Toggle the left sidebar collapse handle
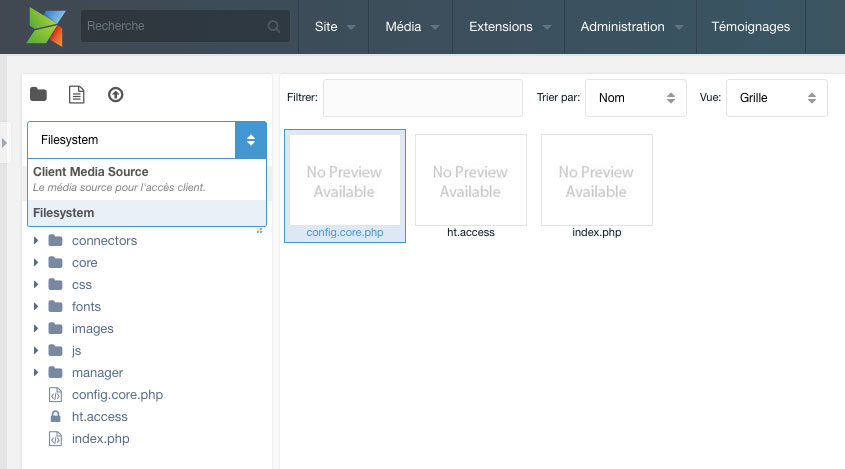This screenshot has height=469, width=845. 4,143
